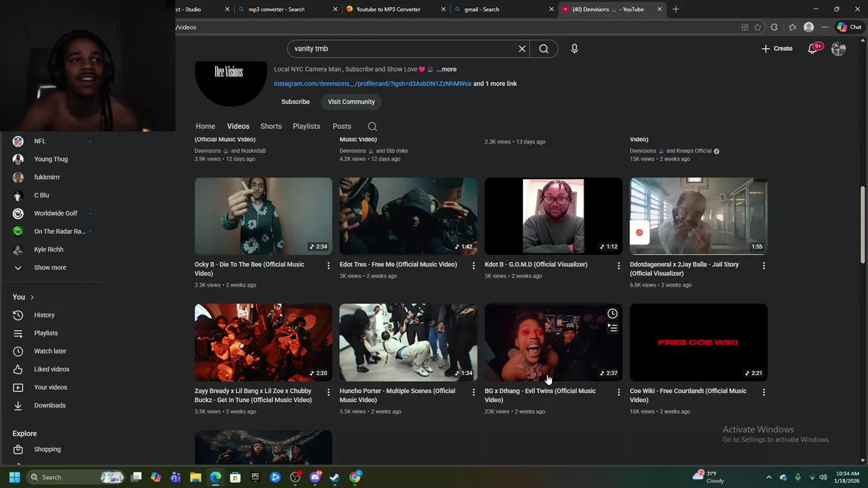The image size is (868, 488).
Task: Start voice search with the microphone icon
Action: [x=574, y=49]
